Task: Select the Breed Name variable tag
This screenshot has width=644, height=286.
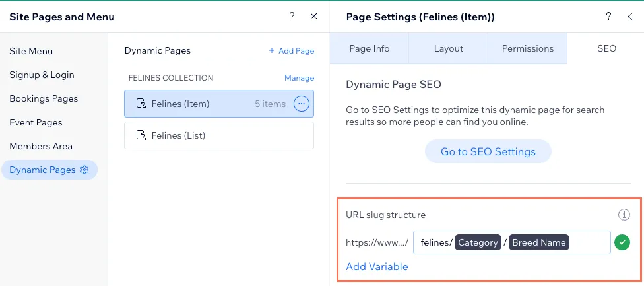Action: (538, 242)
